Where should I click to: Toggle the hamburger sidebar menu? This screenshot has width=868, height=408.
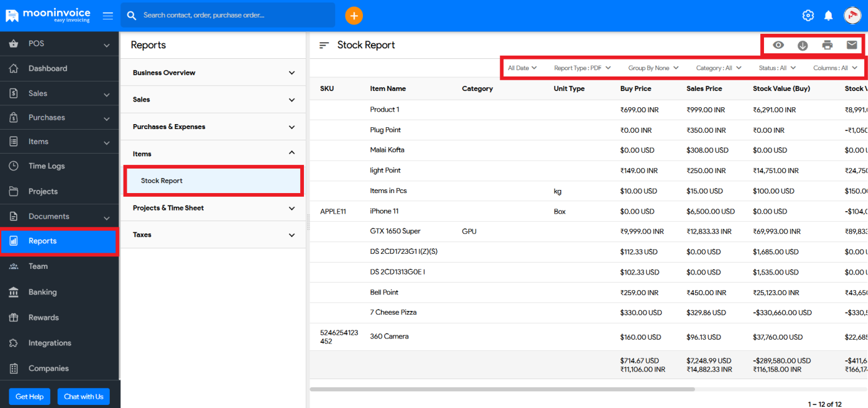108,16
